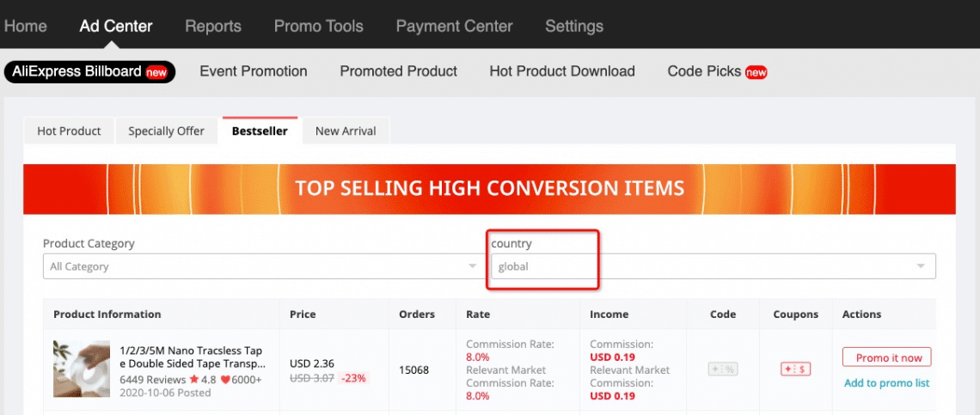Expand the Product Category dropdown arrow

[x=472, y=266]
